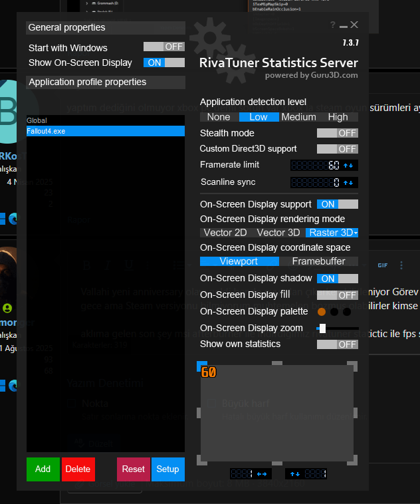Image resolution: width=420 pixels, height=504 pixels.
Task: Click General properties header
Action: click(x=106, y=28)
